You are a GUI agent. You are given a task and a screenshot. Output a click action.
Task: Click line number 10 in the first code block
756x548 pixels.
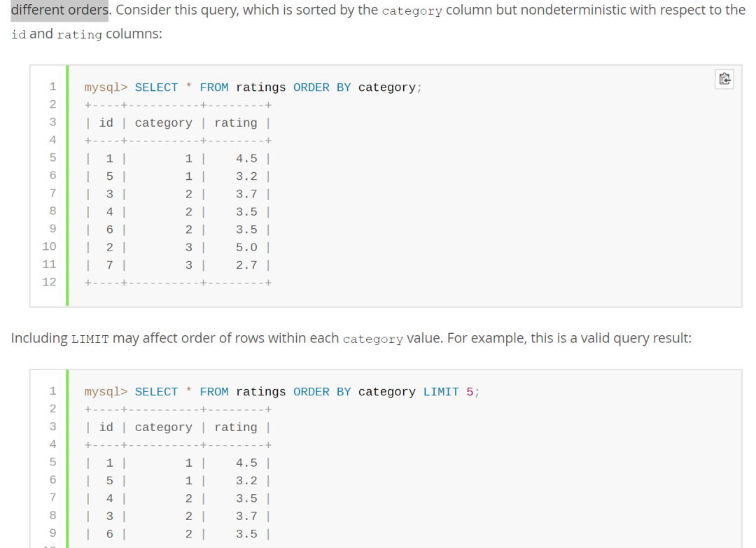click(x=49, y=246)
